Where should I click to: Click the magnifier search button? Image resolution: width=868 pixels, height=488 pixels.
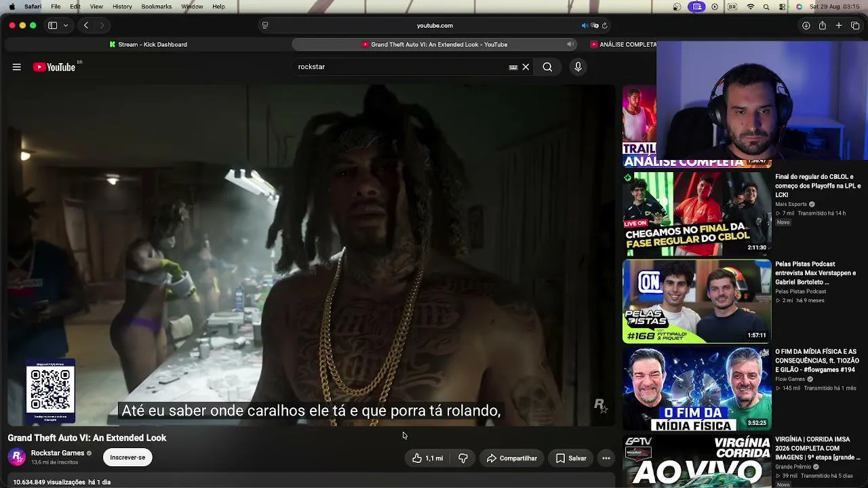[547, 67]
